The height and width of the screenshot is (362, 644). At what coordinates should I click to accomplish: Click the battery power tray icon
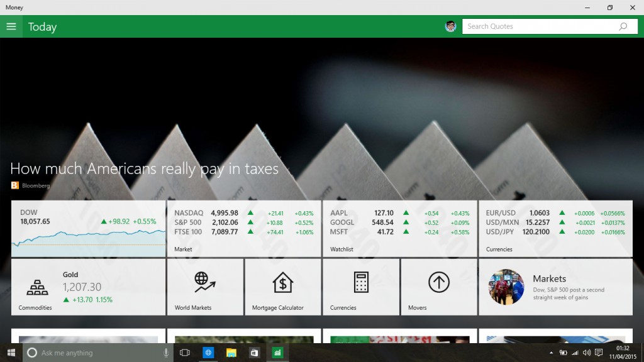[563, 353]
